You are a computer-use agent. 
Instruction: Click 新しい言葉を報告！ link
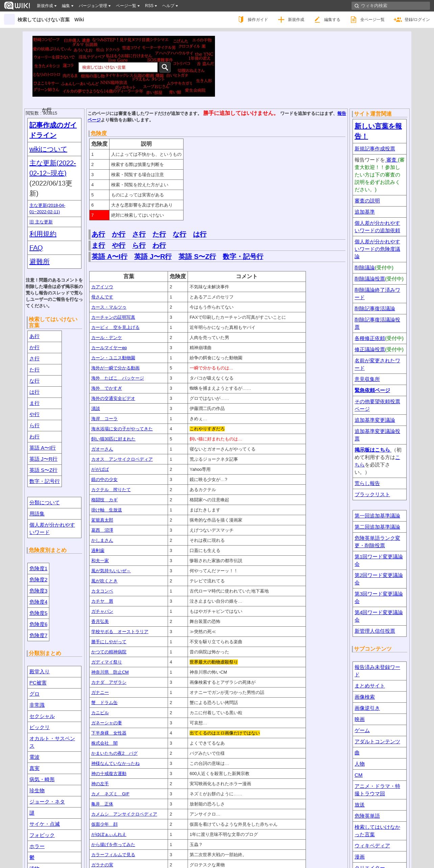[x=378, y=131]
